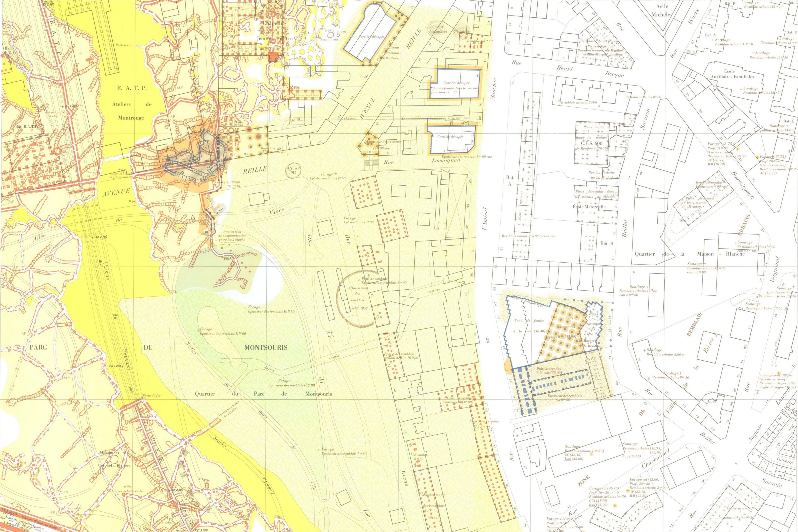The height and width of the screenshot is (532, 798).
Task: Select the École Maternelle label
Action: point(589,207)
